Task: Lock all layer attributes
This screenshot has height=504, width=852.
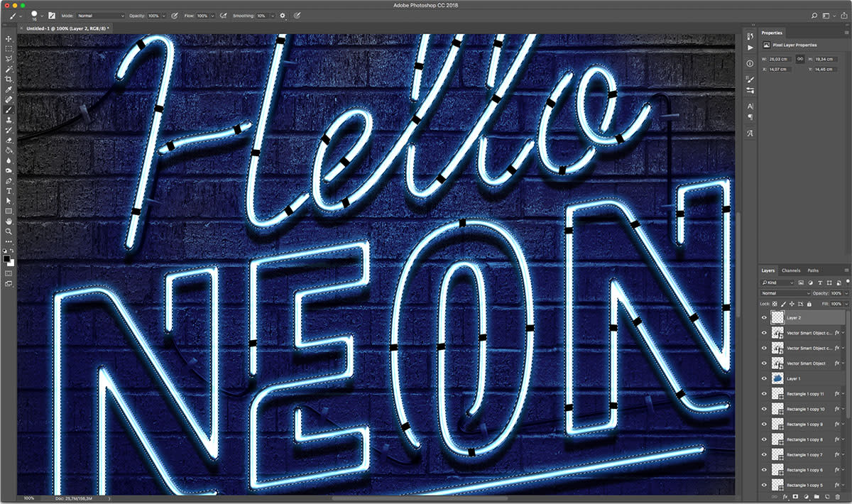Action: (x=808, y=304)
